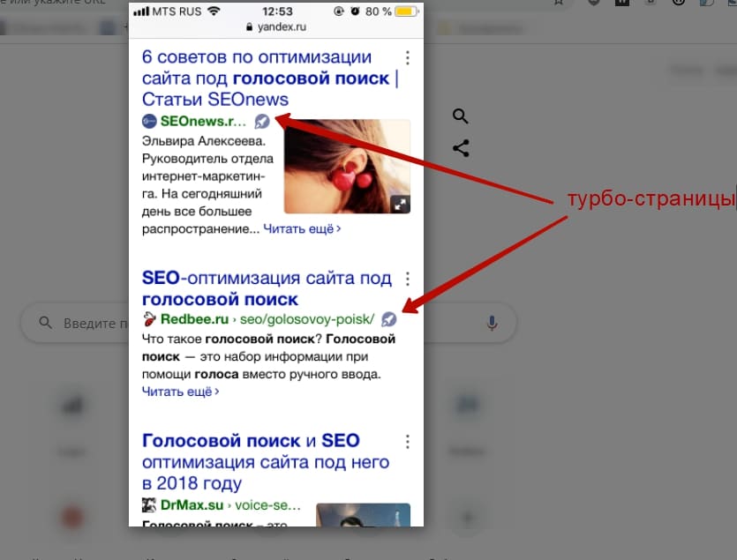Screen dimensions: 737x560
Task: Open three-dot menu for DrMax 2018 result
Action: [408, 441]
